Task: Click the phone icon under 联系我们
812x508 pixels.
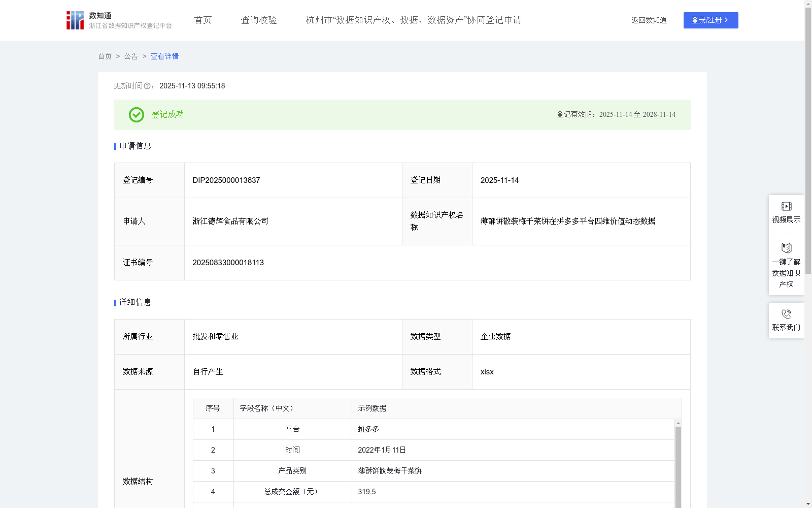Action: [x=786, y=313]
